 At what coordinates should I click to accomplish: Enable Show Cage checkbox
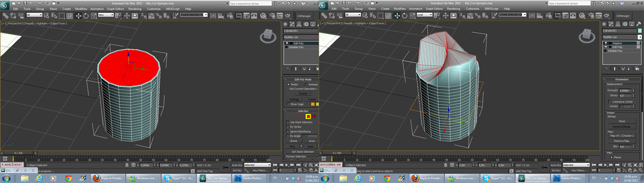pyautogui.click(x=288, y=104)
